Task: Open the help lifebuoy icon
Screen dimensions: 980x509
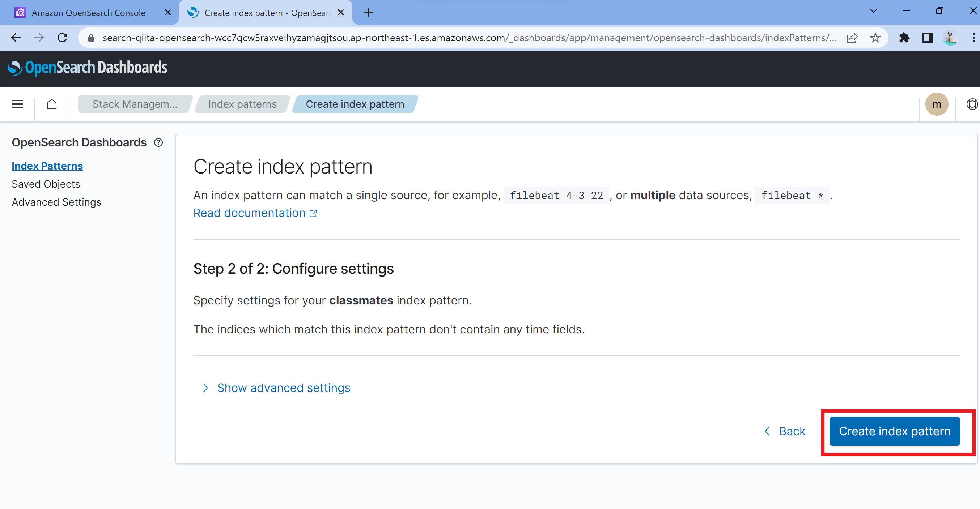Action: pyautogui.click(x=971, y=104)
